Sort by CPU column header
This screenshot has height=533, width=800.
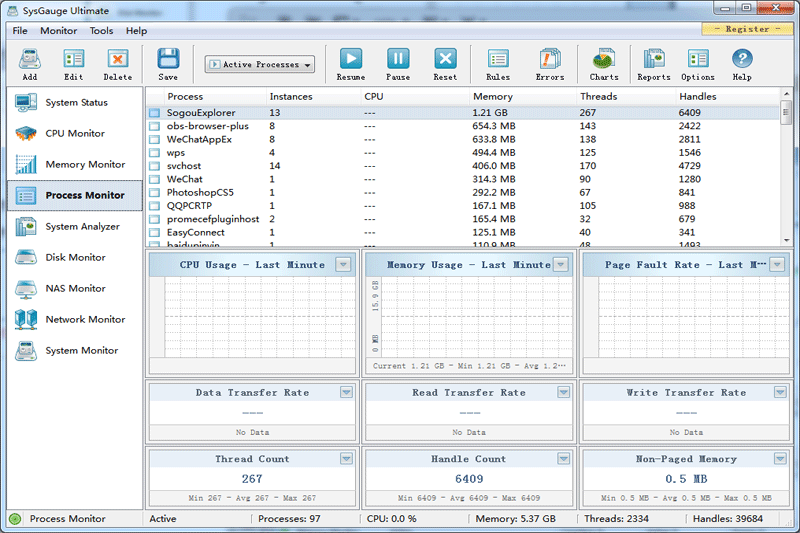pos(415,96)
